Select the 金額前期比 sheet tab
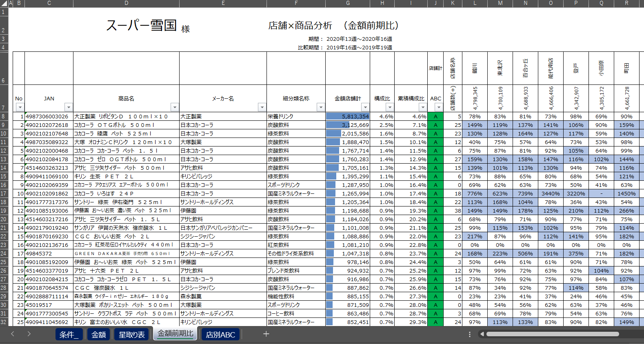Viewport: 644px width, 344px height. coord(175,334)
